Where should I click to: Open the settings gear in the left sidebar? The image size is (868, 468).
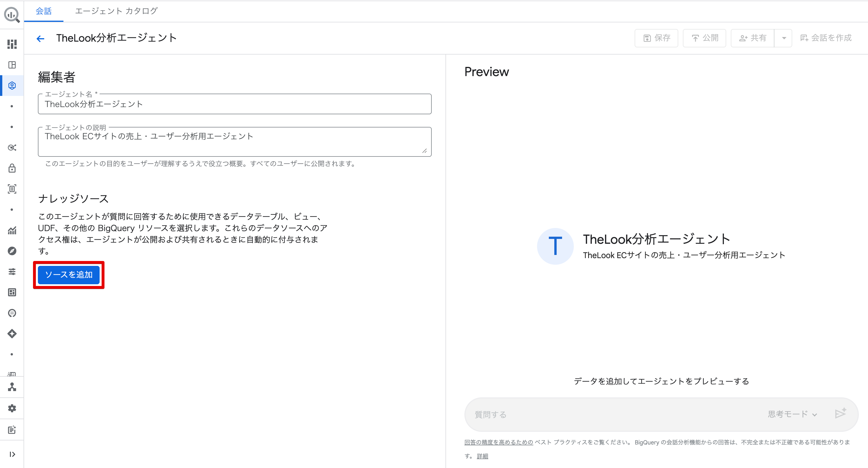click(12, 408)
